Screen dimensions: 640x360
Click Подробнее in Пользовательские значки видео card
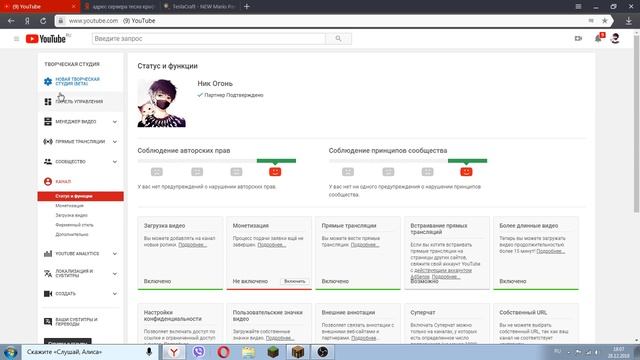[280, 338]
